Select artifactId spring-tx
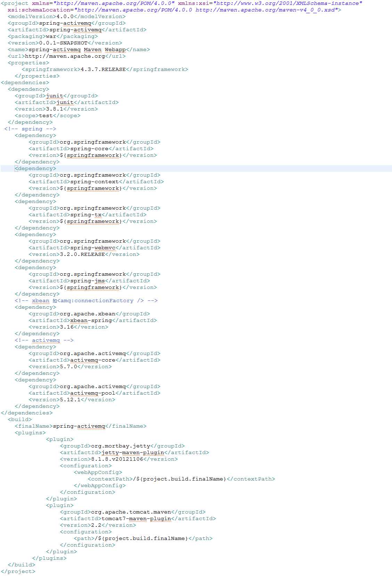The image size is (392, 581). click(x=86, y=215)
